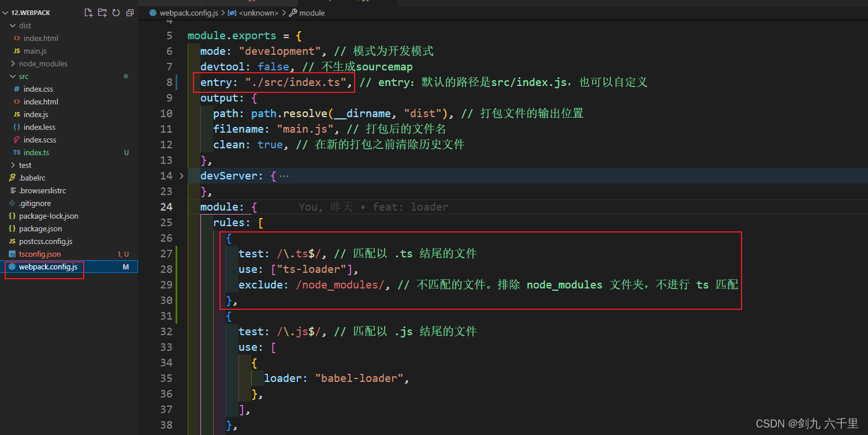The width and height of the screenshot is (868, 435).
Task: Click the webpack cube icon beside webpack.config.js
Action: click(x=12, y=267)
